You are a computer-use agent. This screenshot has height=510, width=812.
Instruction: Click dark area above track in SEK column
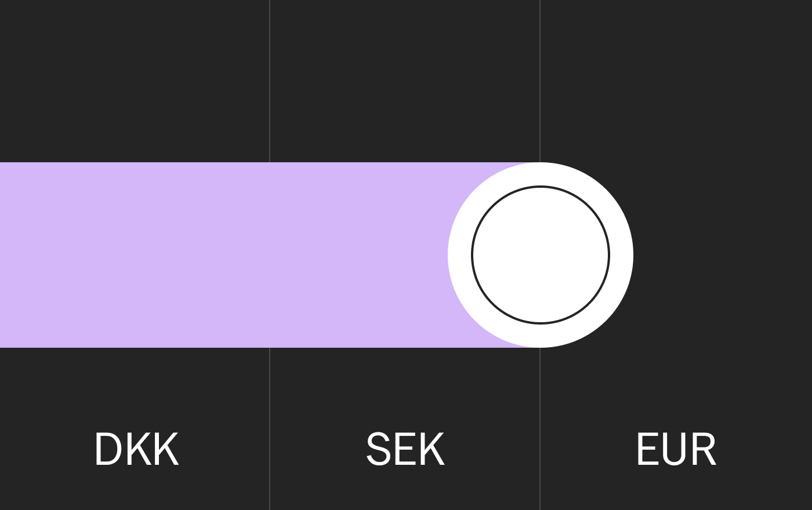tap(405, 81)
